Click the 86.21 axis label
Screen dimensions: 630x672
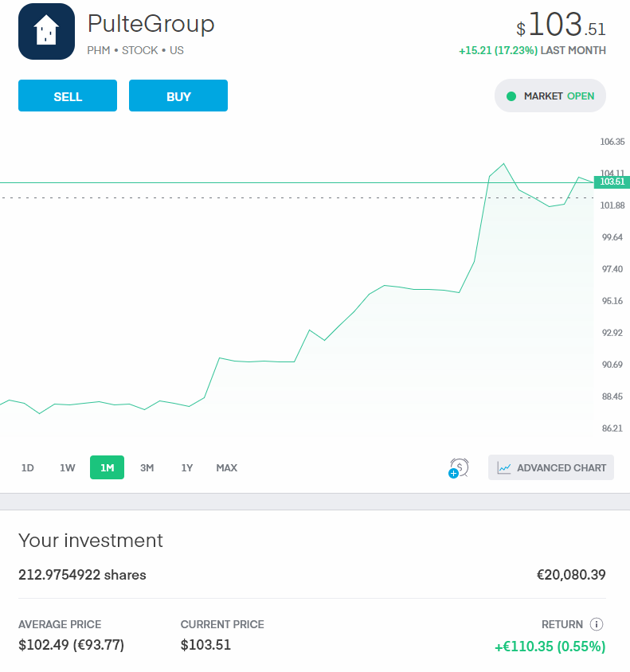pos(612,428)
